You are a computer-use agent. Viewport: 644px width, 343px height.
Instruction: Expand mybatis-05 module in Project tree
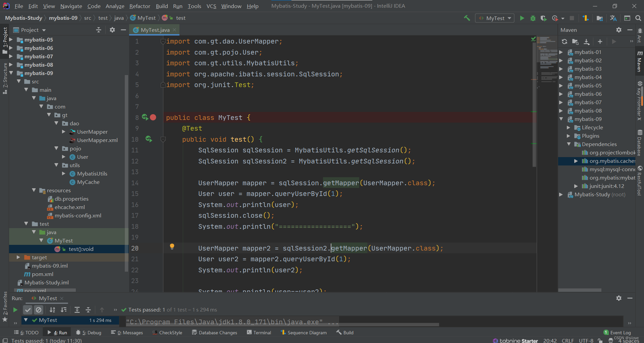coord(11,40)
